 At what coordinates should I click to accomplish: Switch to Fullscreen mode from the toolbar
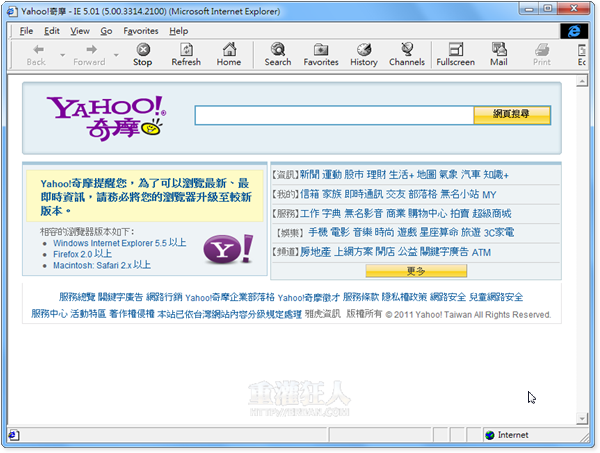pyautogui.click(x=455, y=55)
